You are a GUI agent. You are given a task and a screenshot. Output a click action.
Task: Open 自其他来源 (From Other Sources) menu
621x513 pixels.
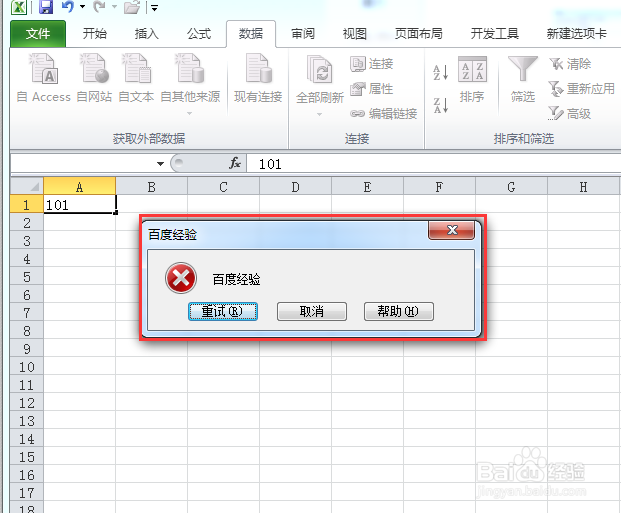[x=190, y=84]
